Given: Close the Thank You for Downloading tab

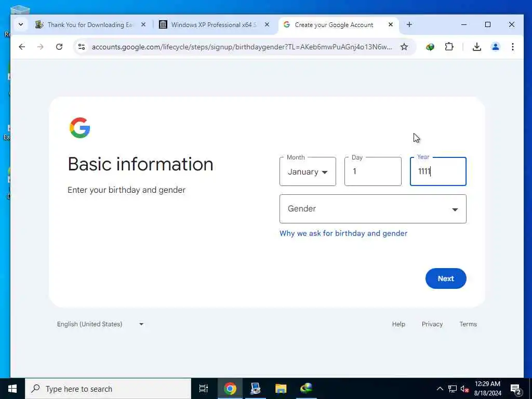Looking at the screenshot, I should 143,24.
